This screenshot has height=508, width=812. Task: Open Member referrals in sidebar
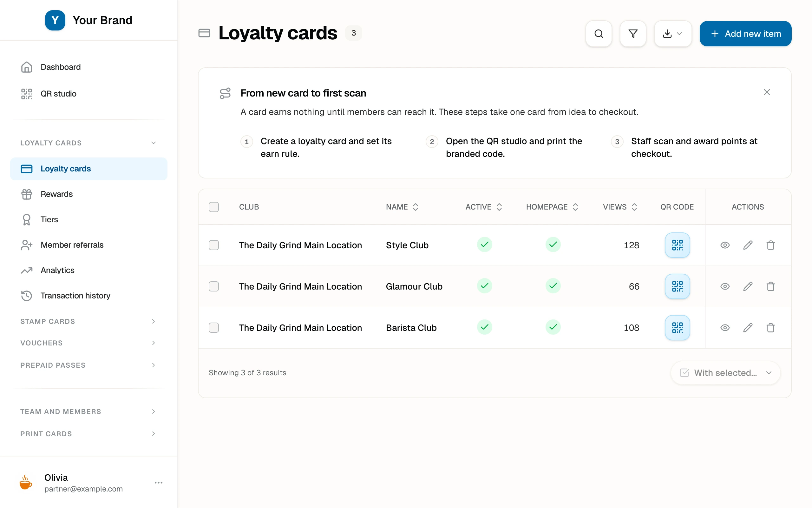(88, 245)
